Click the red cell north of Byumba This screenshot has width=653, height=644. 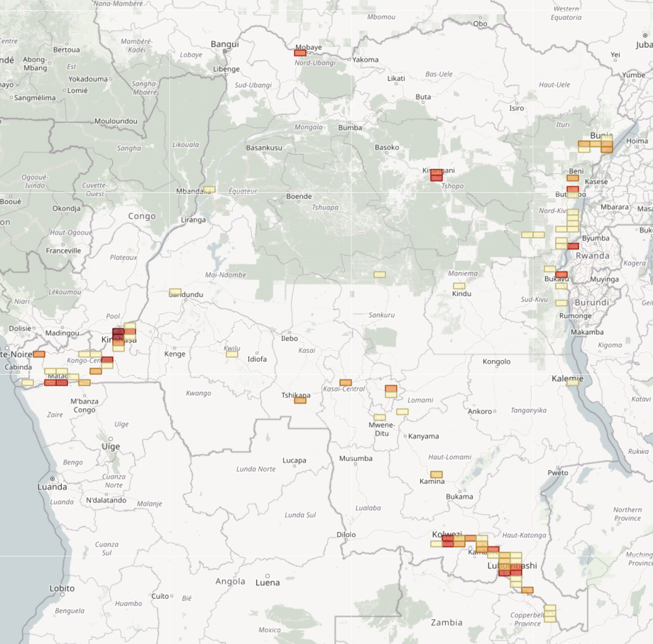click(573, 246)
